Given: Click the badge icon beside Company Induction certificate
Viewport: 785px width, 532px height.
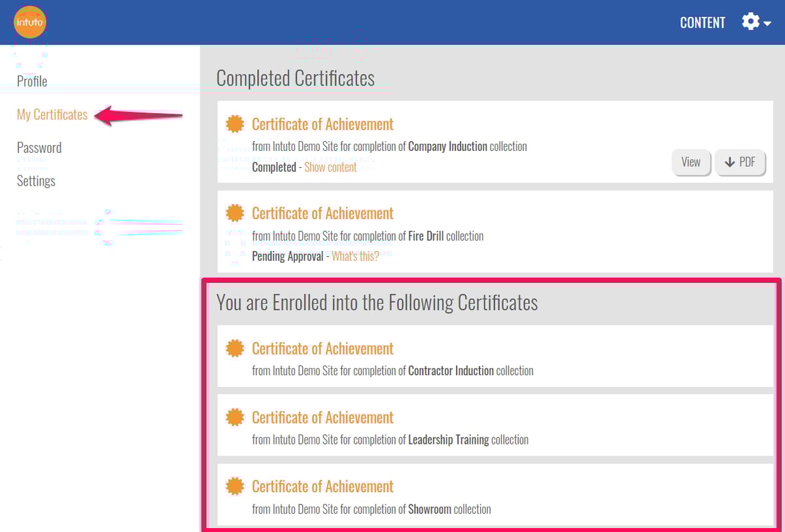Looking at the screenshot, I should pyautogui.click(x=234, y=123).
